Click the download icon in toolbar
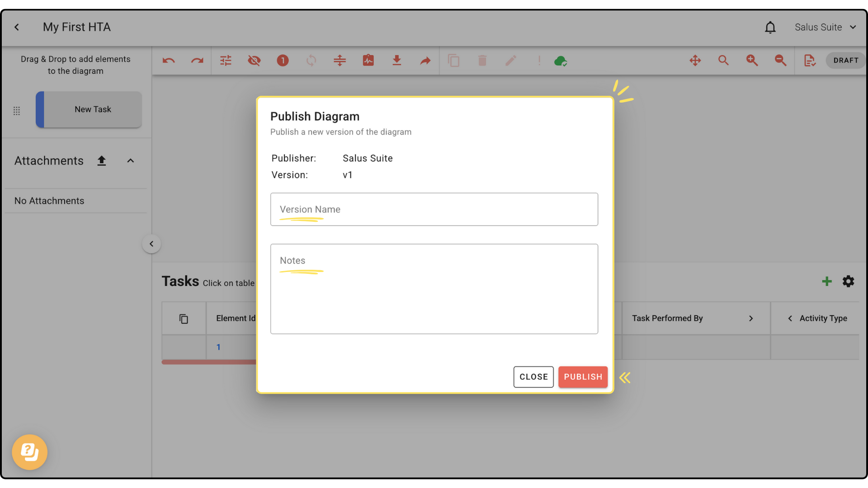 coord(396,61)
